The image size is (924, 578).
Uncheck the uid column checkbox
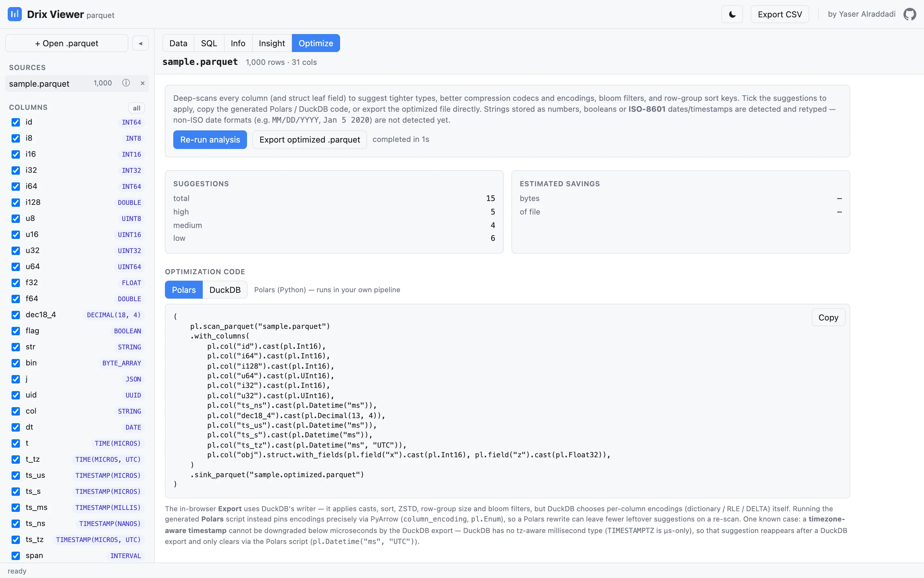16,395
